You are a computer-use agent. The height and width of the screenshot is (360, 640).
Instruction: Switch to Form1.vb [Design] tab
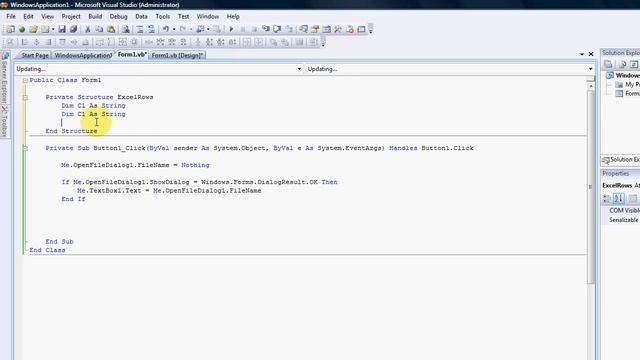tap(177, 55)
